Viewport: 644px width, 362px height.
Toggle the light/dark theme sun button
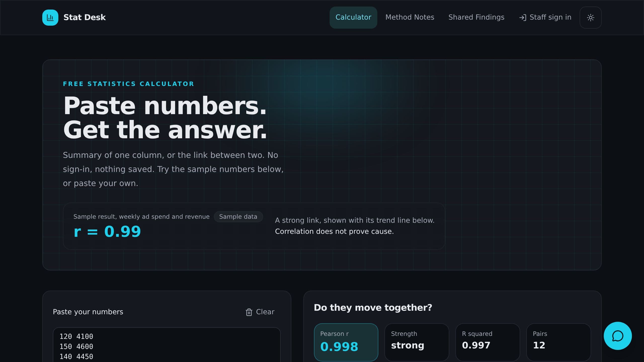click(x=590, y=18)
